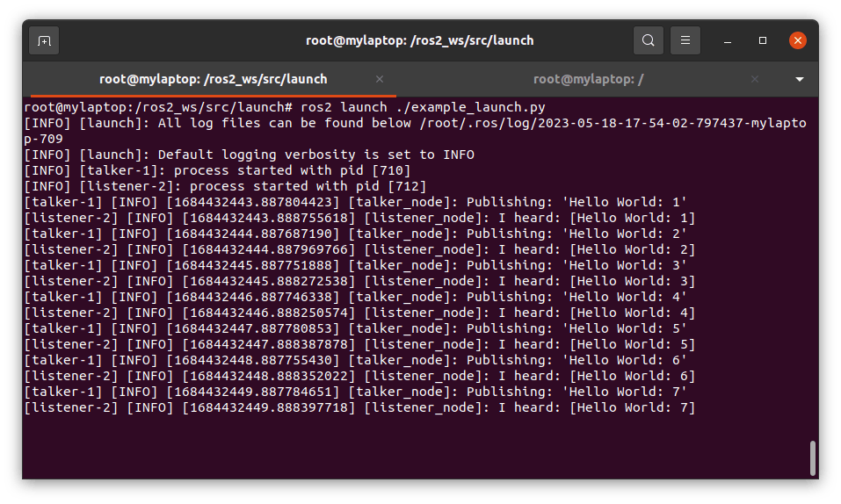The height and width of the screenshot is (504, 841).
Task: Click the 'I heard: [Hello World: 7]' line
Action: (359, 408)
